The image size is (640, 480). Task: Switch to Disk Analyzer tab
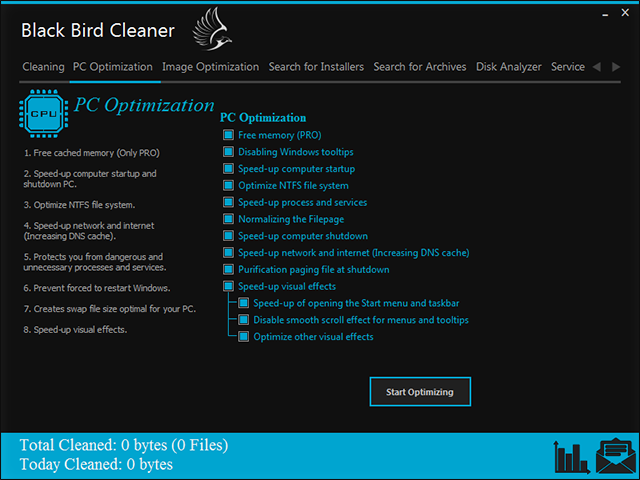(x=509, y=67)
